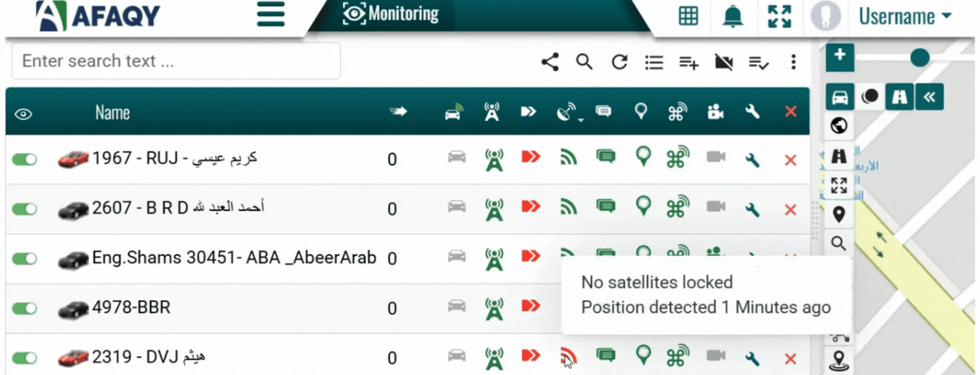The image size is (980, 375).
Task: Click the share icon in the toolbar
Action: tap(550, 62)
